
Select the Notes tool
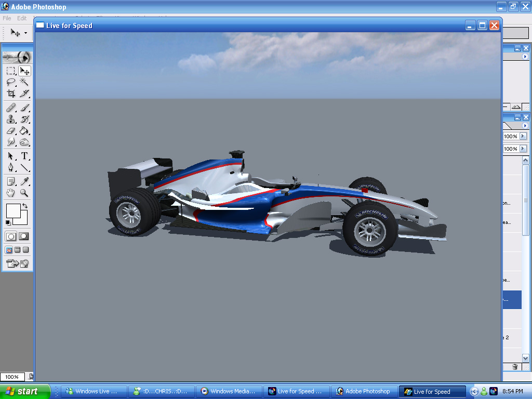[11, 181]
